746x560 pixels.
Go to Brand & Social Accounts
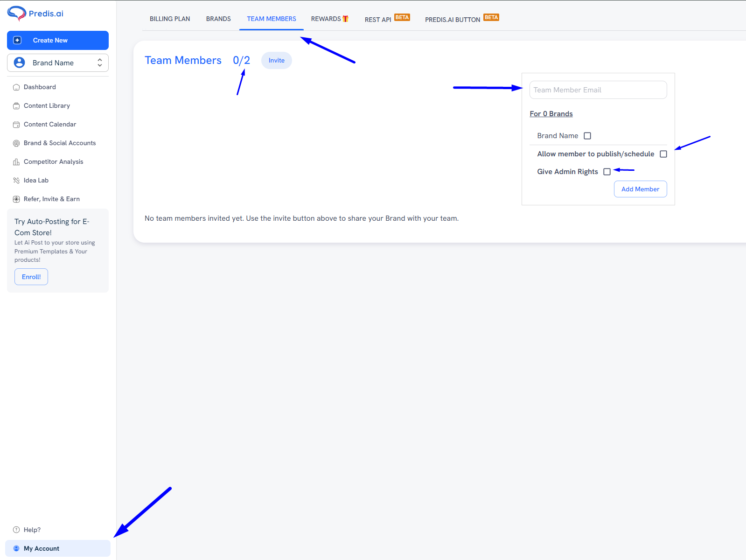[58, 143]
